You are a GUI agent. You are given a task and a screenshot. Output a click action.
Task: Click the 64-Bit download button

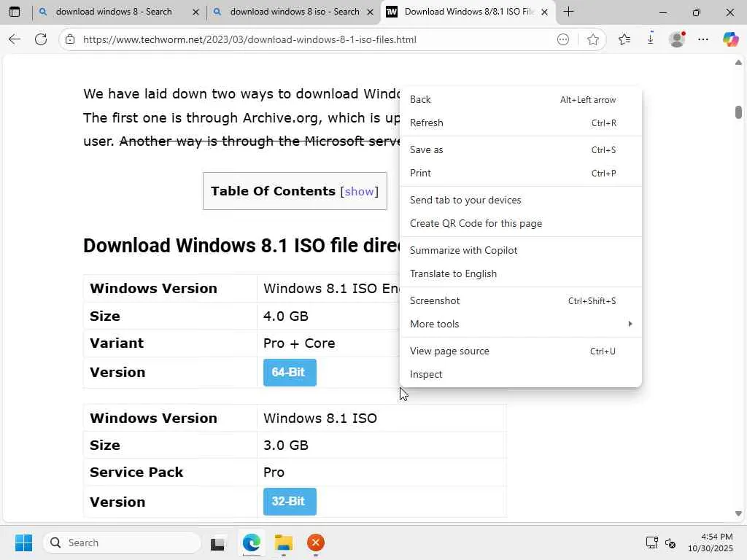(290, 373)
